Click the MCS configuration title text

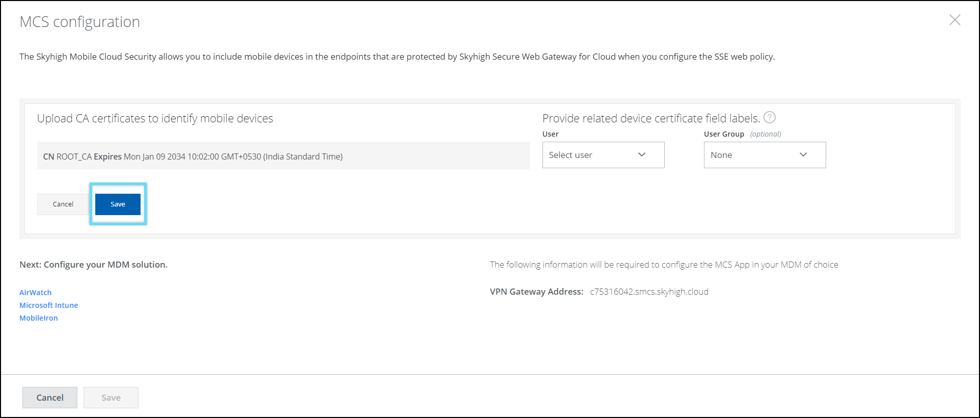click(79, 22)
